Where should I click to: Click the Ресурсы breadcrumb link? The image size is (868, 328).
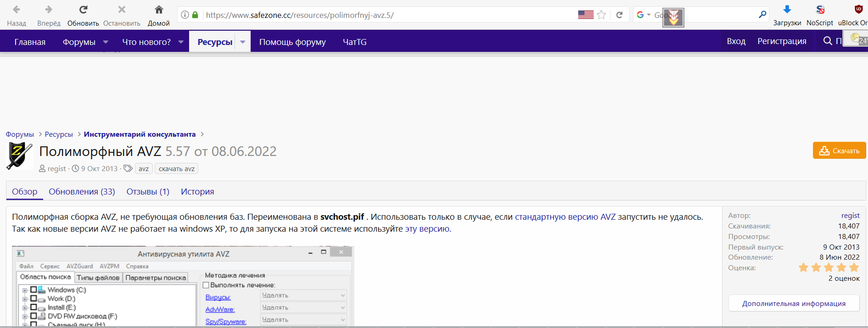coord(59,134)
